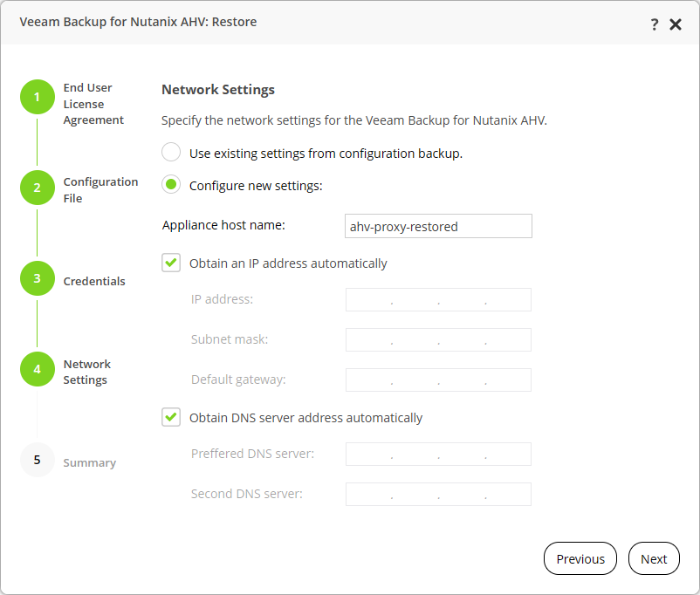Viewport: 700px width, 595px height.
Task: Click the Specify the network settings description
Action: (x=354, y=120)
